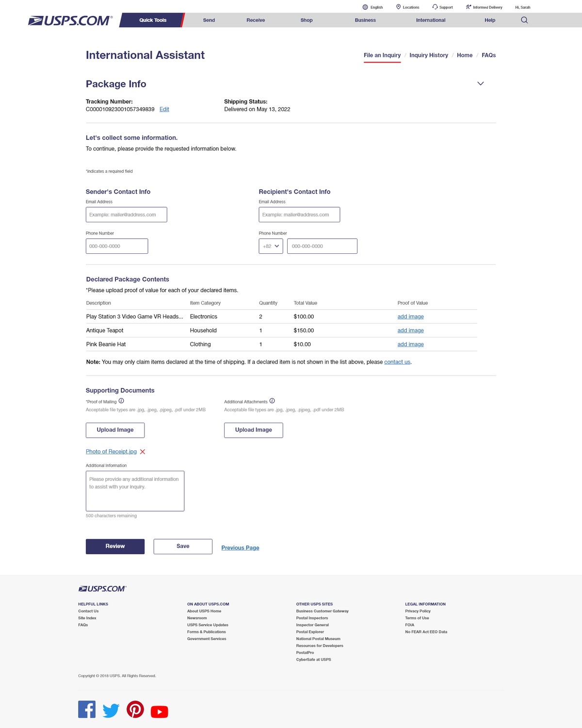Open Contact Us in footer Helpful Links
The width and height of the screenshot is (582, 728).
[x=88, y=611]
